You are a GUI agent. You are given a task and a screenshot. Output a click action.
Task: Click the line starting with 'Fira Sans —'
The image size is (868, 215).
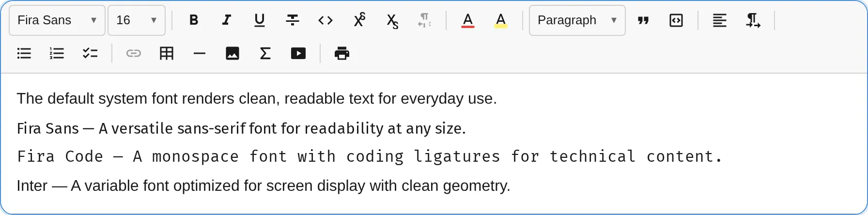241,128
